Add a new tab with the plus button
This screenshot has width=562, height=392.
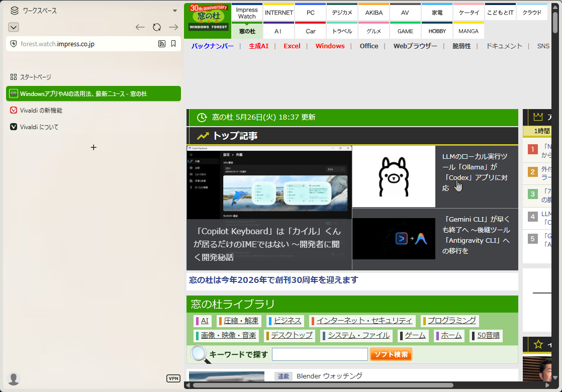(x=93, y=147)
